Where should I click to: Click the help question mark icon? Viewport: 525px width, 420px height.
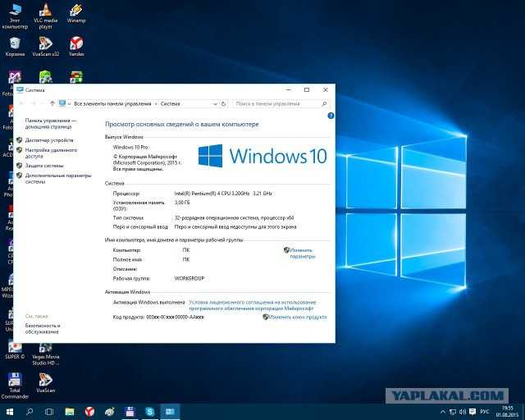tap(331, 116)
